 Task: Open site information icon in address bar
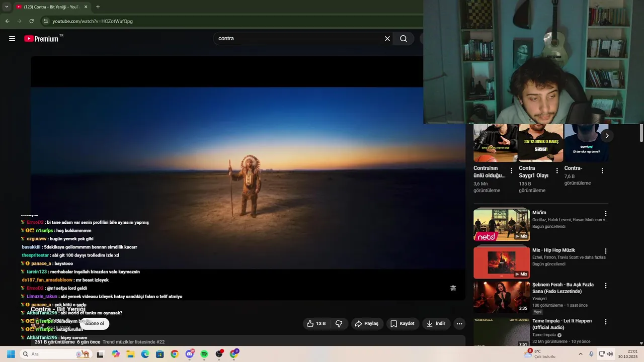coord(46,21)
